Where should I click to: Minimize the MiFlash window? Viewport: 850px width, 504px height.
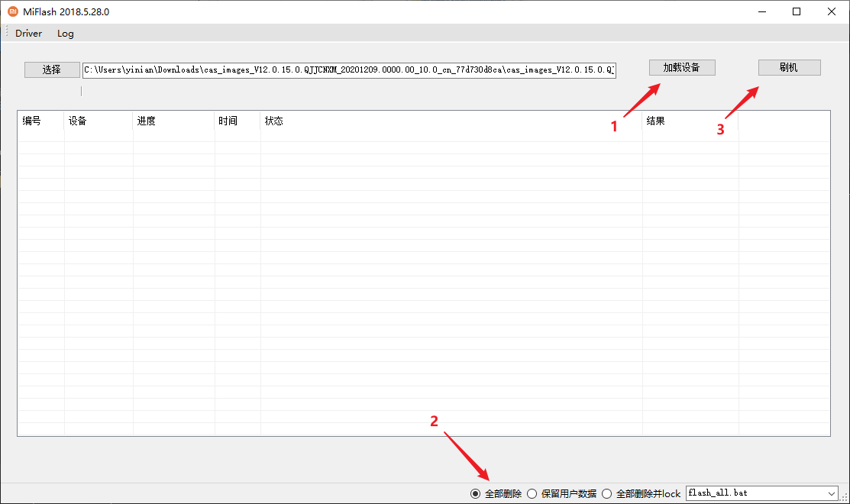pyautogui.click(x=762, y=11)
